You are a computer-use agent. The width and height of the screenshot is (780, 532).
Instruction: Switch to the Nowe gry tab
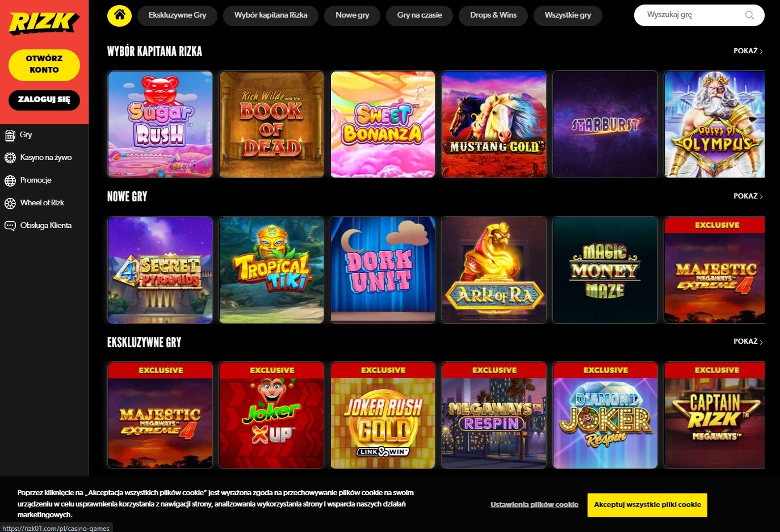pyautogui.click(x=352, y=15)
